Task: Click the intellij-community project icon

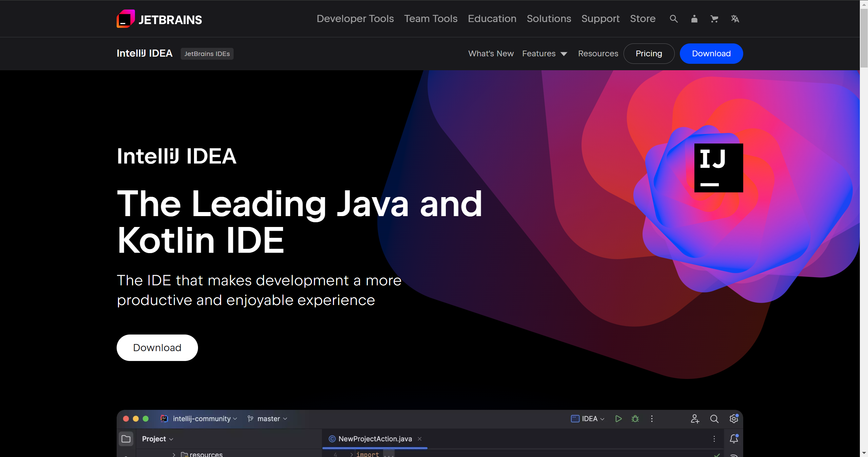Action: point(164,418)
